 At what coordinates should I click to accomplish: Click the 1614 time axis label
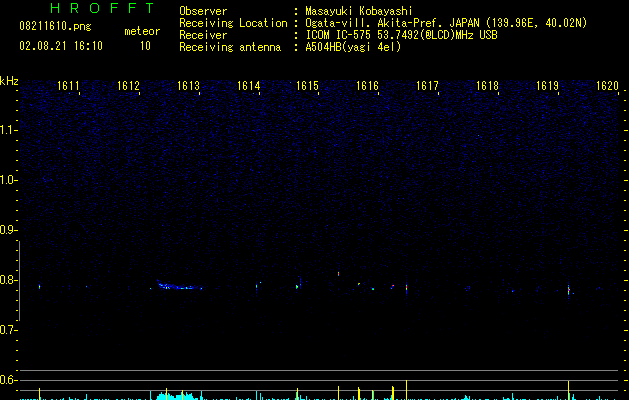pos(248,86)
